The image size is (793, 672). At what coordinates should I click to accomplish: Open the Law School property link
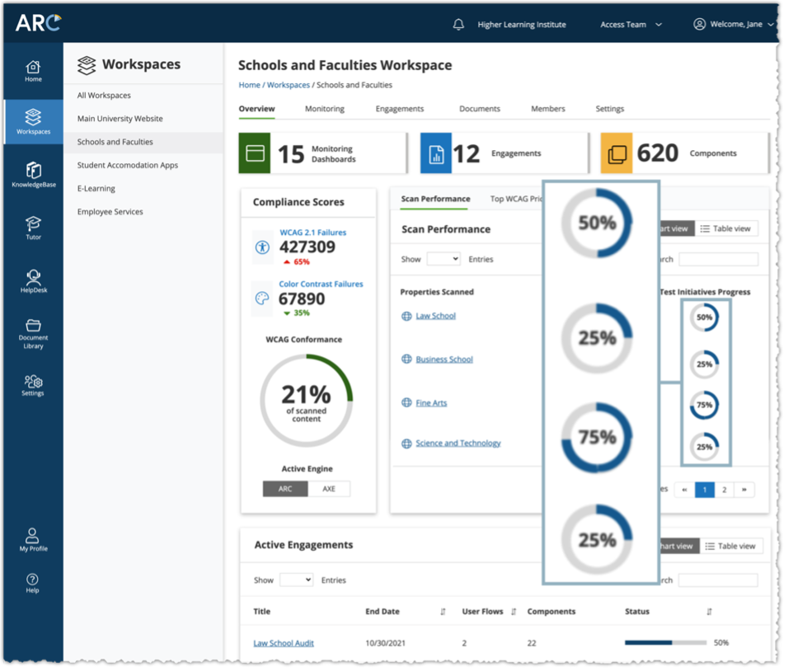pyautogui.click(x=435, y=316)
